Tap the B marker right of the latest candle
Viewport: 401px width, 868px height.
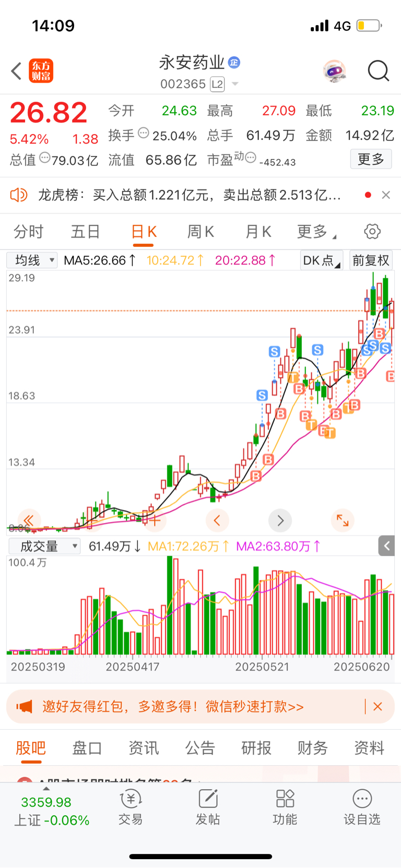(x=391, y=376)
